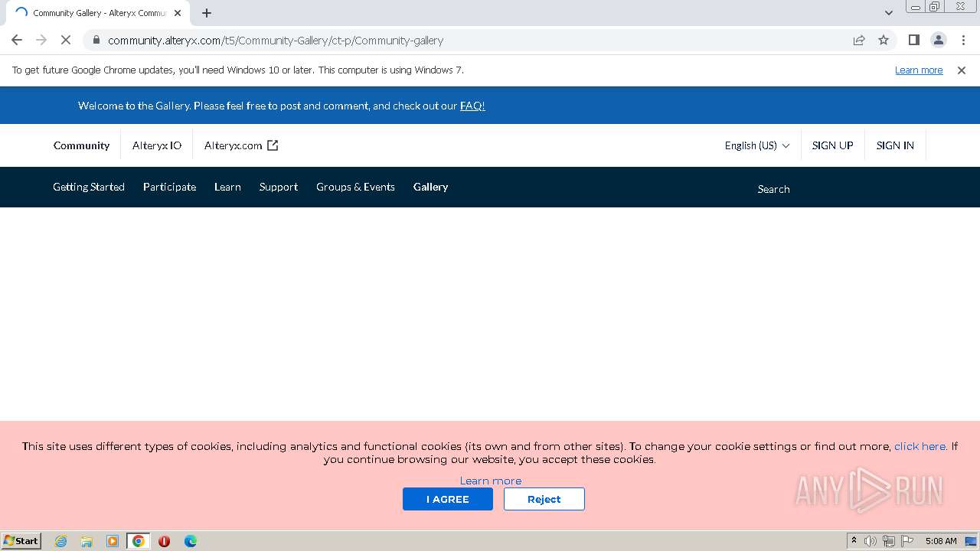Open Groups & Events menu
The width and height of the screenshot is (980, 551).
click(x=355, y=187)
